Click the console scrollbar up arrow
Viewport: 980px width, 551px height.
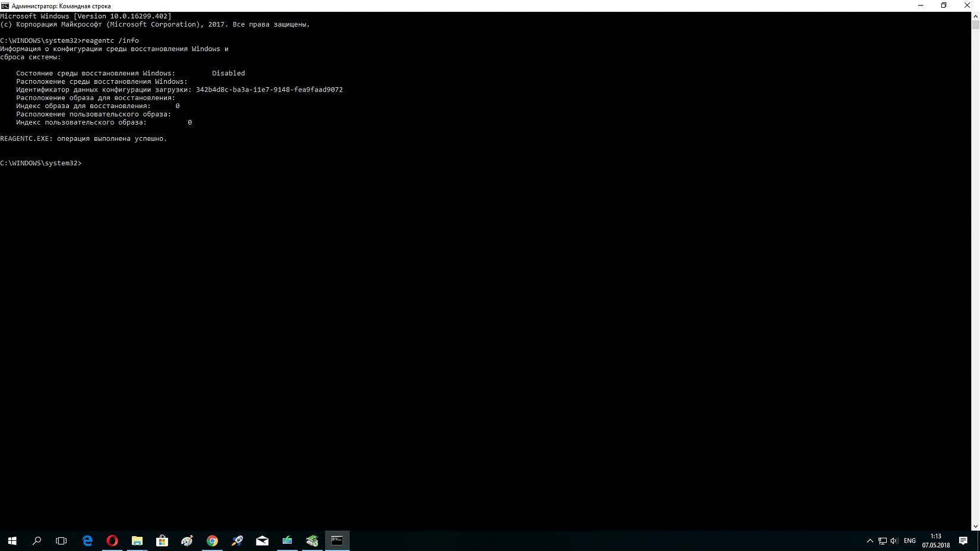(x=975, y=15)
